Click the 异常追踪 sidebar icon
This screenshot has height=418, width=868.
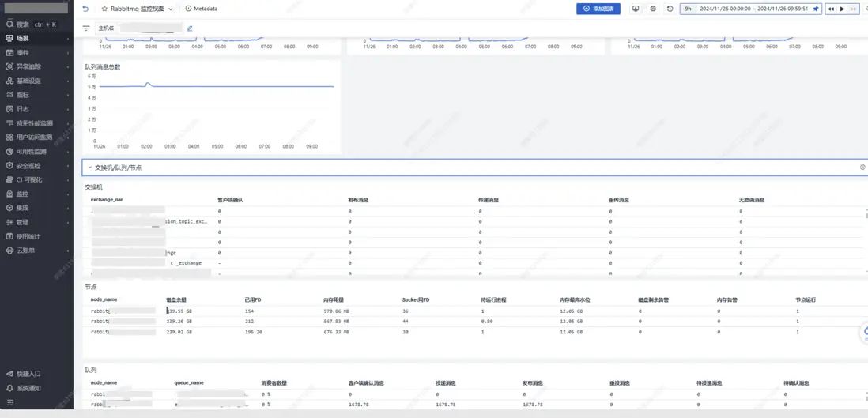click(9, 66)
